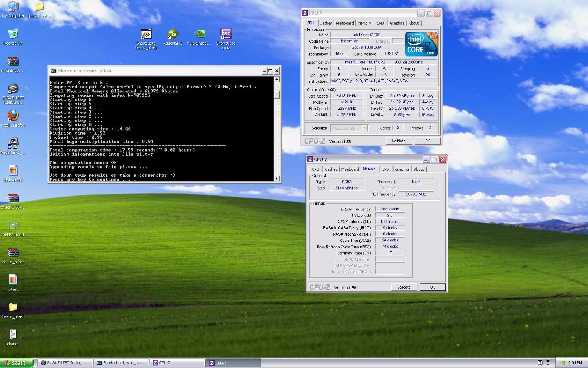Launch AquaMark3 shortcut icon
Viewport: 588px width, 368px height.
[172, 37]
